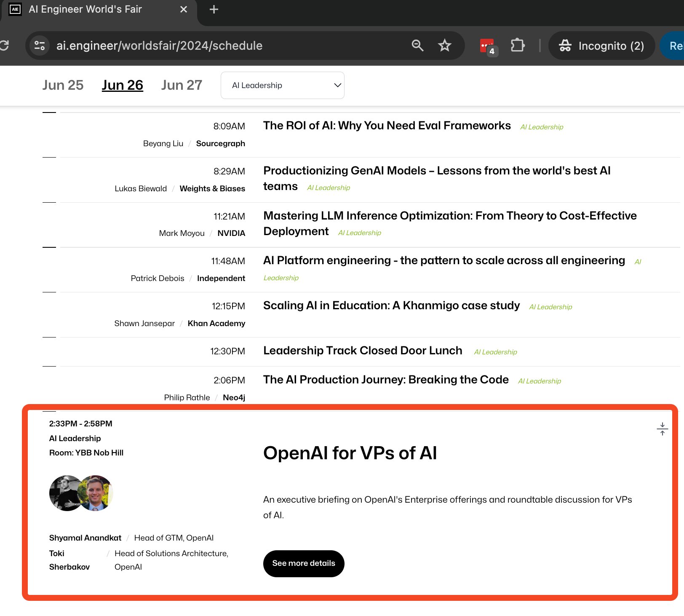Click Shyamal Anandkat's black-and-white avatar

point(65,493)
